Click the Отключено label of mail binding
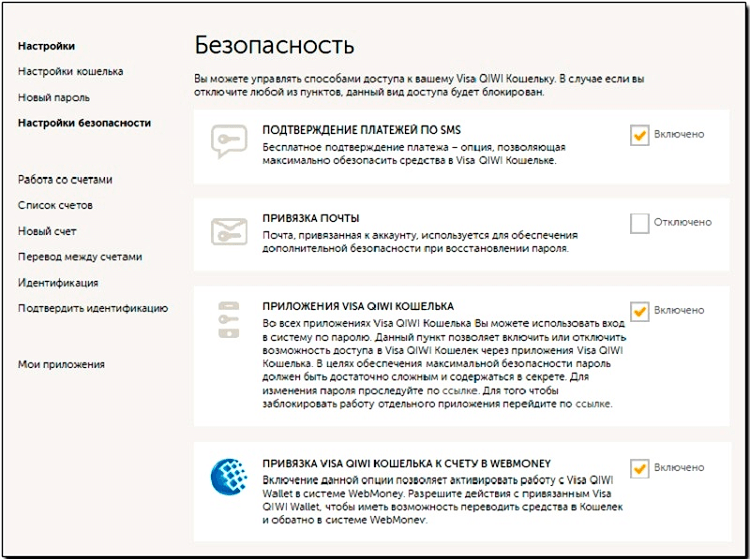750x559 pixels. click(683, 222)
